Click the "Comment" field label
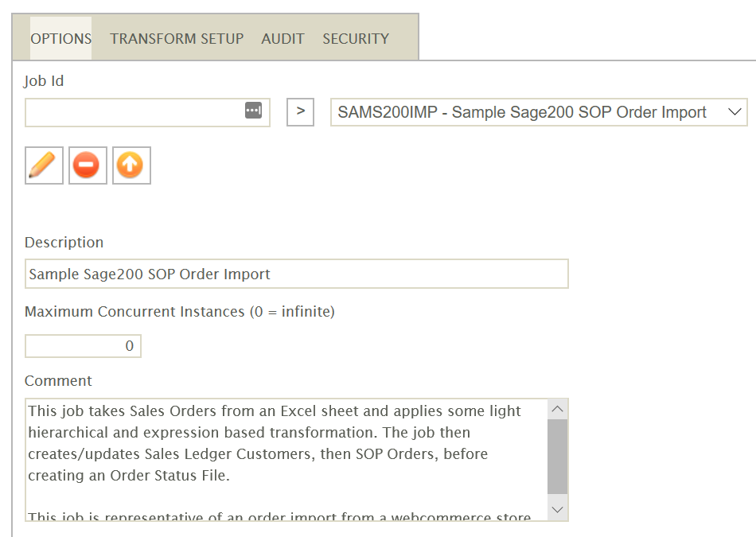Viewport: 756px width, 537px height. tap(58, 381)
